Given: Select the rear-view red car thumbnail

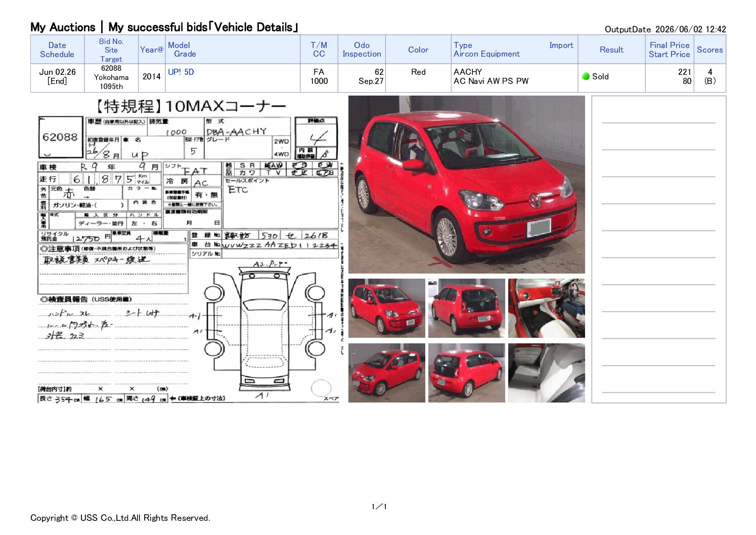Looking at the screenshot, I should point(466,308).
